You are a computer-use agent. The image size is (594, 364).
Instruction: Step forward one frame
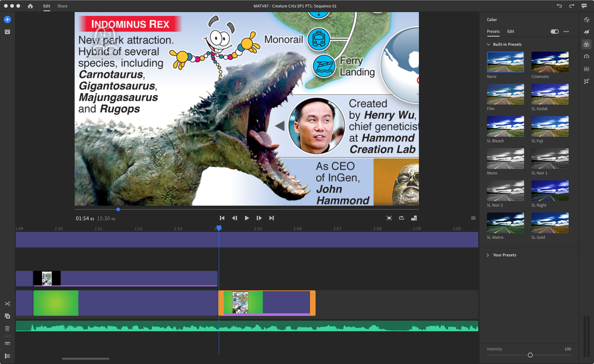tap(259, 218)
